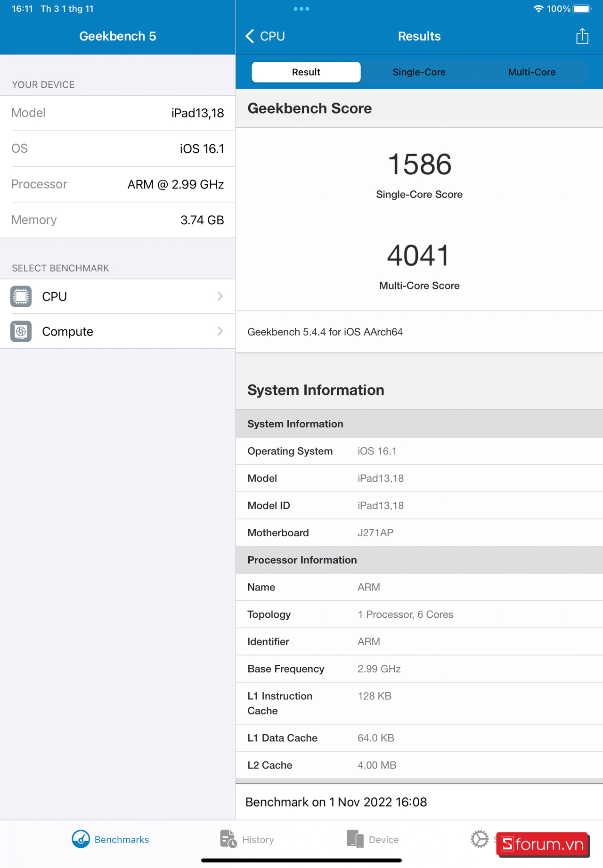The height and width of the screenshot is (868, 603).
Task: Open the Compute benchmark row
Action: point(118,331)
